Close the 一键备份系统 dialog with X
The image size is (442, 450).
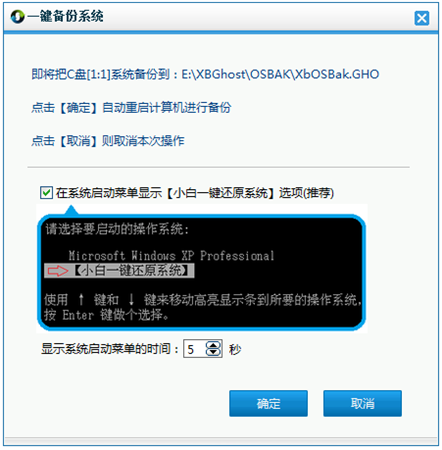click(x=422, y=18)
